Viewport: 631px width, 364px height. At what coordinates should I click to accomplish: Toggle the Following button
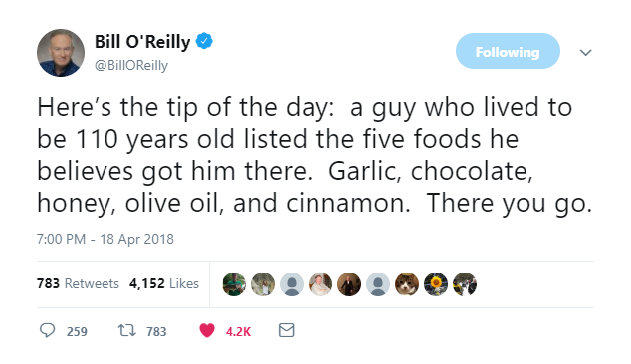coord(508,51)
